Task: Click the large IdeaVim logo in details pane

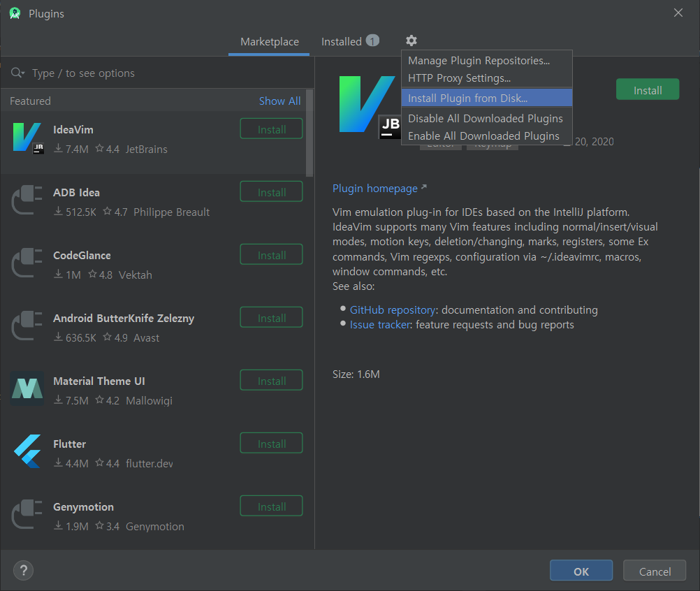Action: 369,106
